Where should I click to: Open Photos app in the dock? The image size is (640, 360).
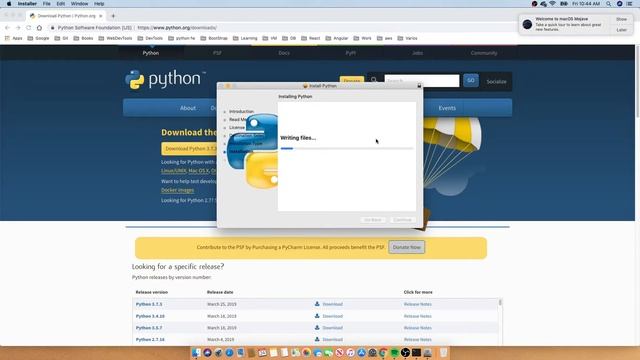pyautogui.click(x=307, y=352)
